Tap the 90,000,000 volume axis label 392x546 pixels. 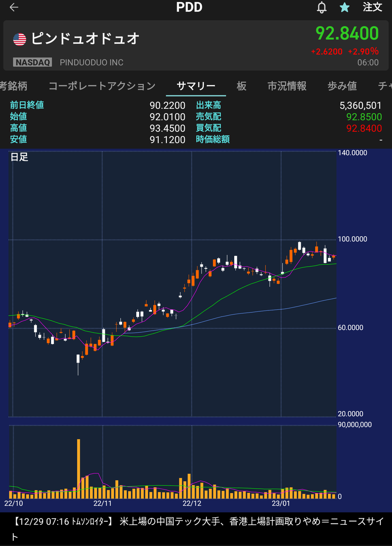tap(354, 425)
